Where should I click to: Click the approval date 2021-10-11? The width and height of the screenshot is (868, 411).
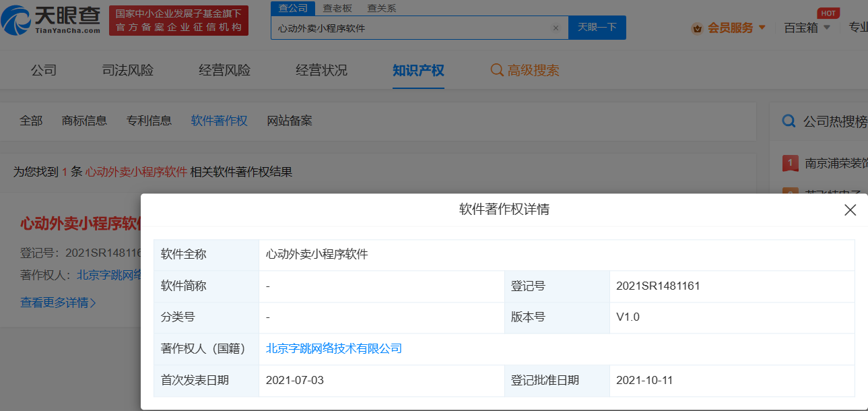pos(644,380)
